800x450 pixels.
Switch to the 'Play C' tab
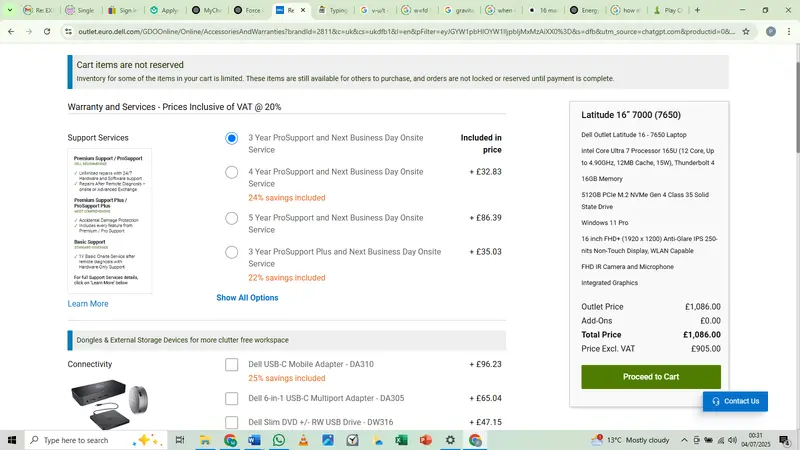point(668,10)
